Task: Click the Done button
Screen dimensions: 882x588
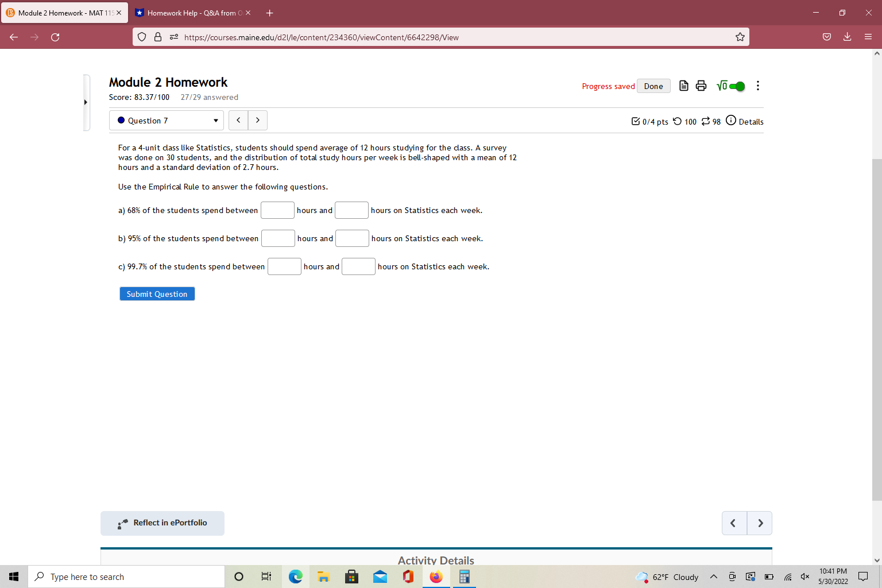Action: (x=653, y=86)
